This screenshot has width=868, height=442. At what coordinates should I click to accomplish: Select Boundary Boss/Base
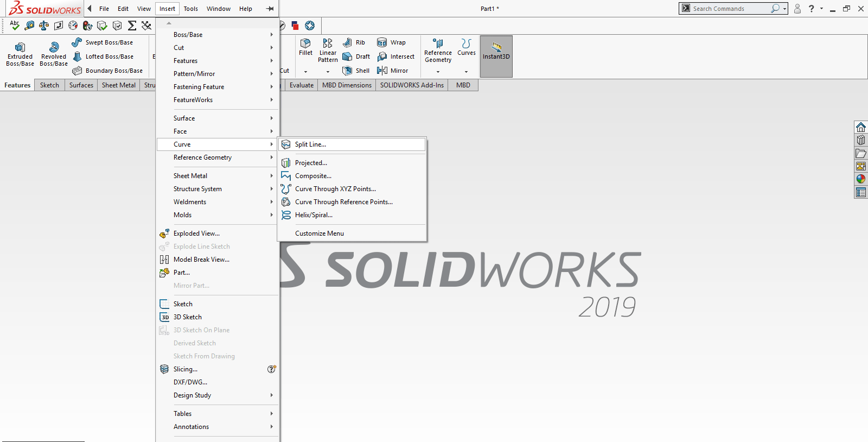pos(107,71)
